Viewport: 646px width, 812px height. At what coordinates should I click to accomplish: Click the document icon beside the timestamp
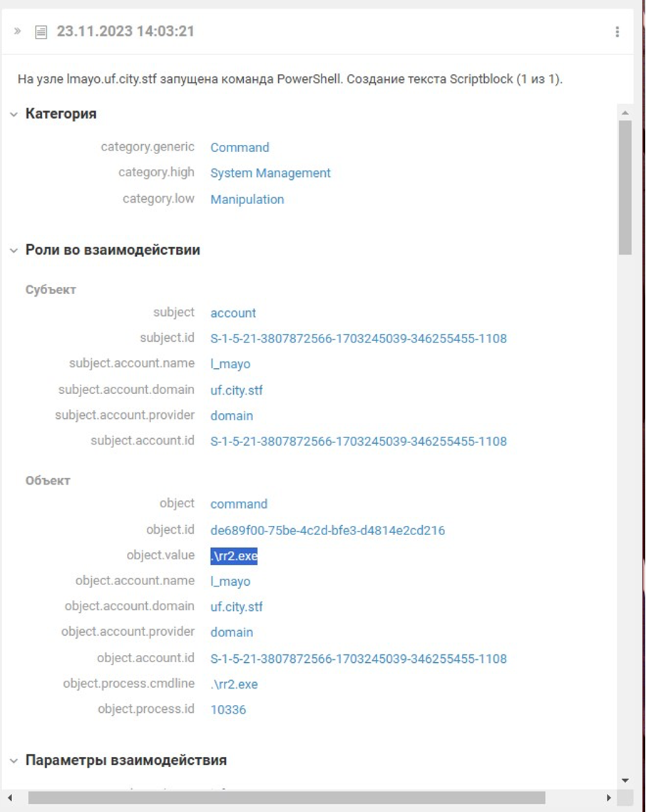[x=41, y=32]
